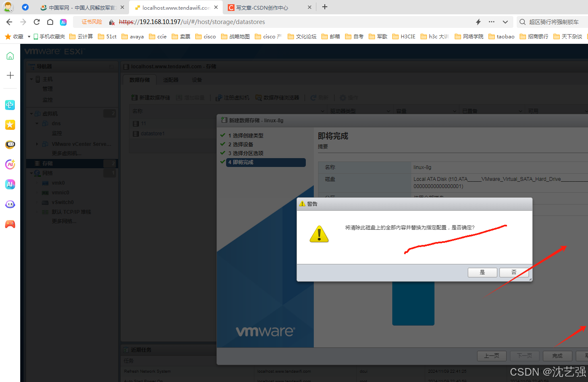Click 更多虚拟机... in the navigator
Viewport: 588px width, 382px height.
[x=67, y=153]
